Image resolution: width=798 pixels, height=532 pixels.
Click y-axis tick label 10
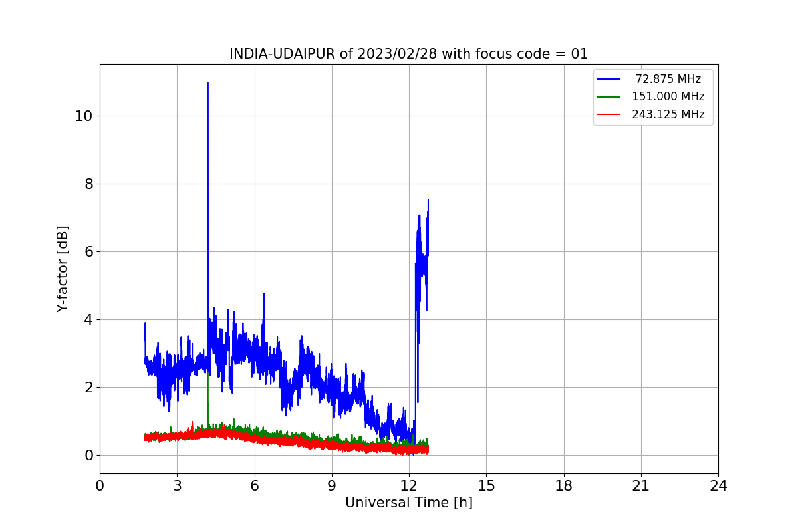[84, 116]
